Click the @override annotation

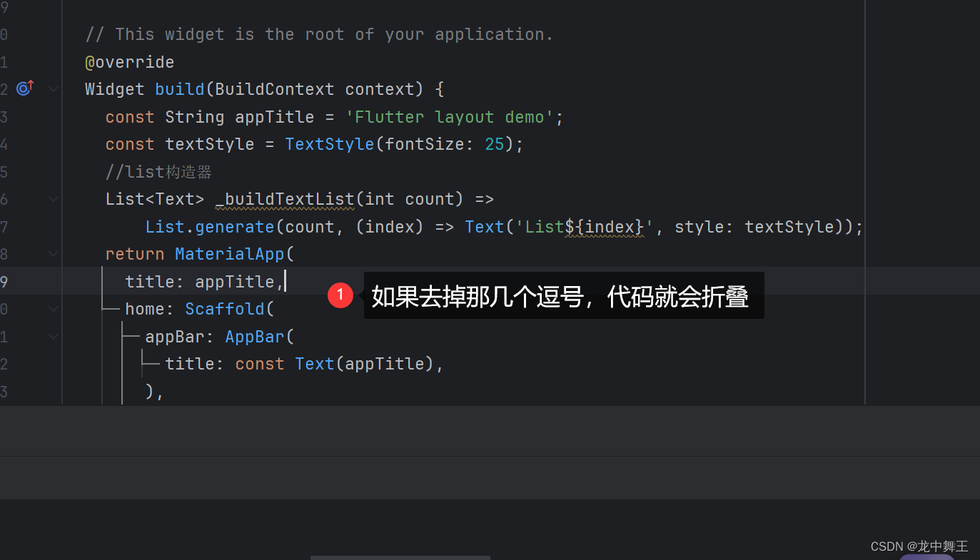[129, 62]
